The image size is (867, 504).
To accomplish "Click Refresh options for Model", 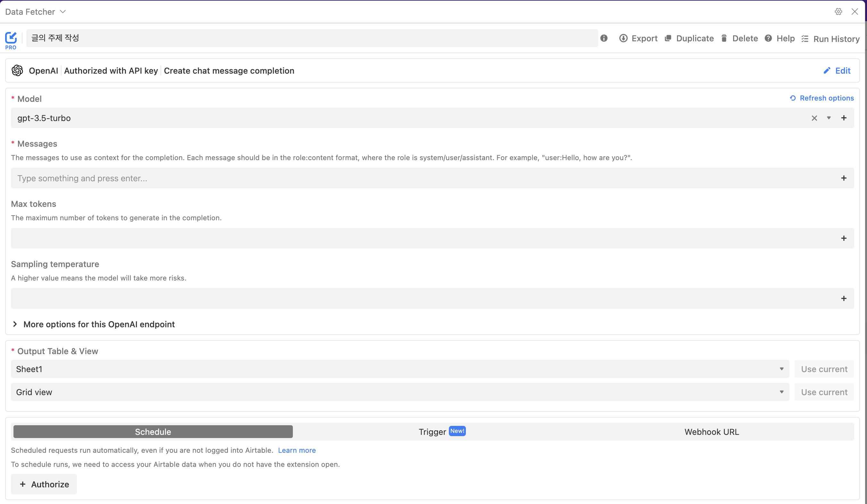I will 822,98.
